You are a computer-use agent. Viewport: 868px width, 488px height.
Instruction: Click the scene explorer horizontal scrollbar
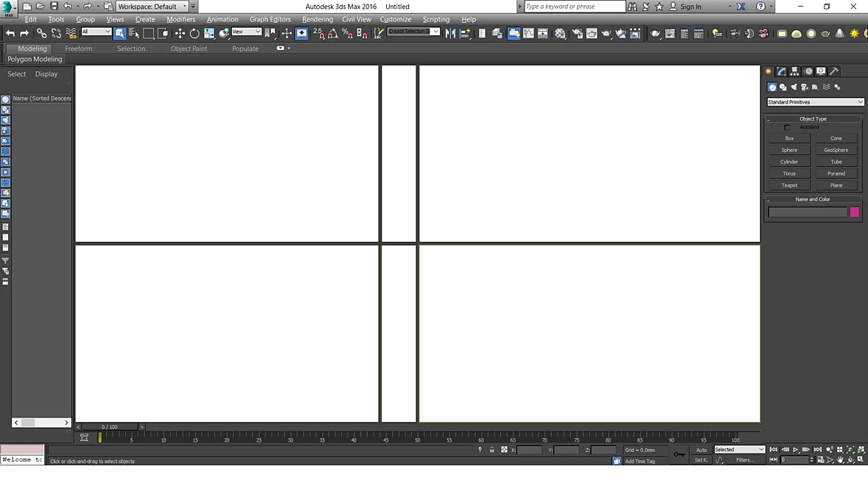click(41, 423)
